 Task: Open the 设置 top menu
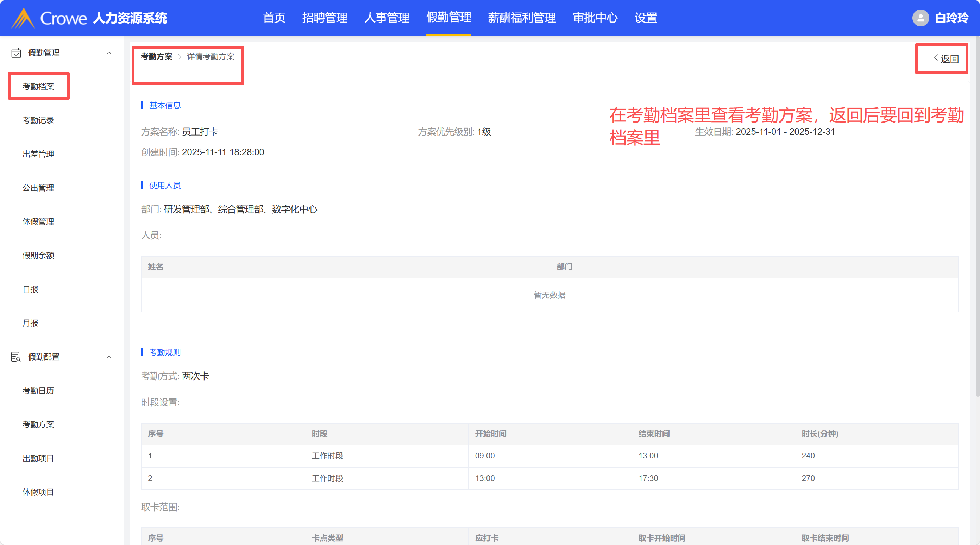(x=646, y=18)
